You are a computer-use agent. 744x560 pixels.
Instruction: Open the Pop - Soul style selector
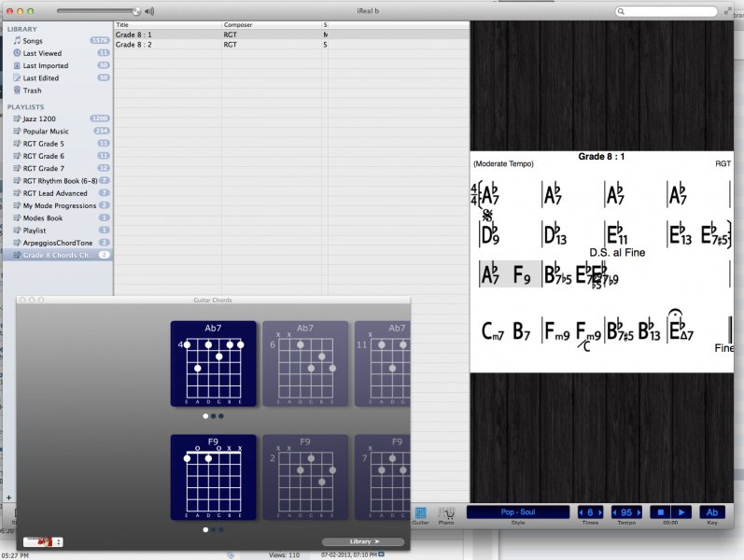click(517, 512)
